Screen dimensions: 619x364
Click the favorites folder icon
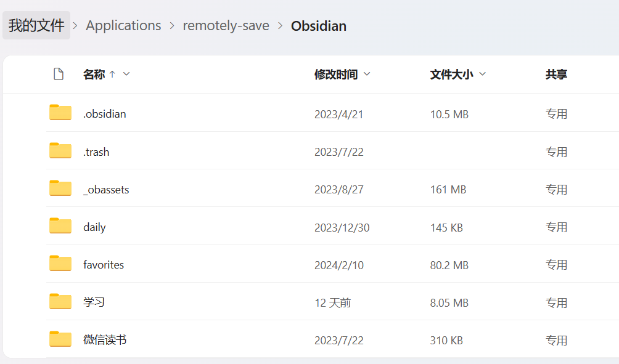(60, 264)
